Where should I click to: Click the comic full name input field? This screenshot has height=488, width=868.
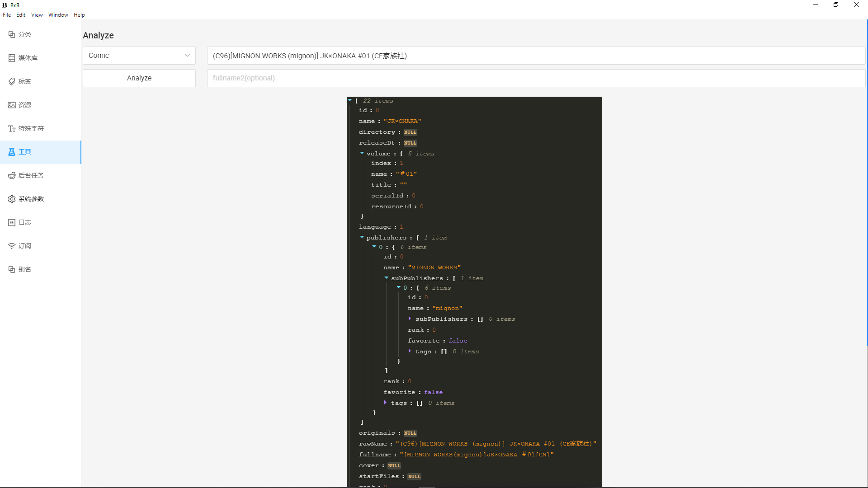(536, 56)
